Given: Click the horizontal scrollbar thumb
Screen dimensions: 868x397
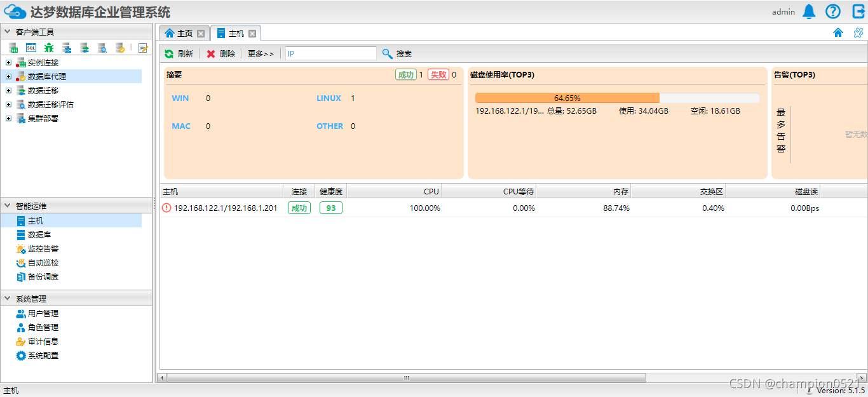Looking at the screenshot, I should coord(406,377).
